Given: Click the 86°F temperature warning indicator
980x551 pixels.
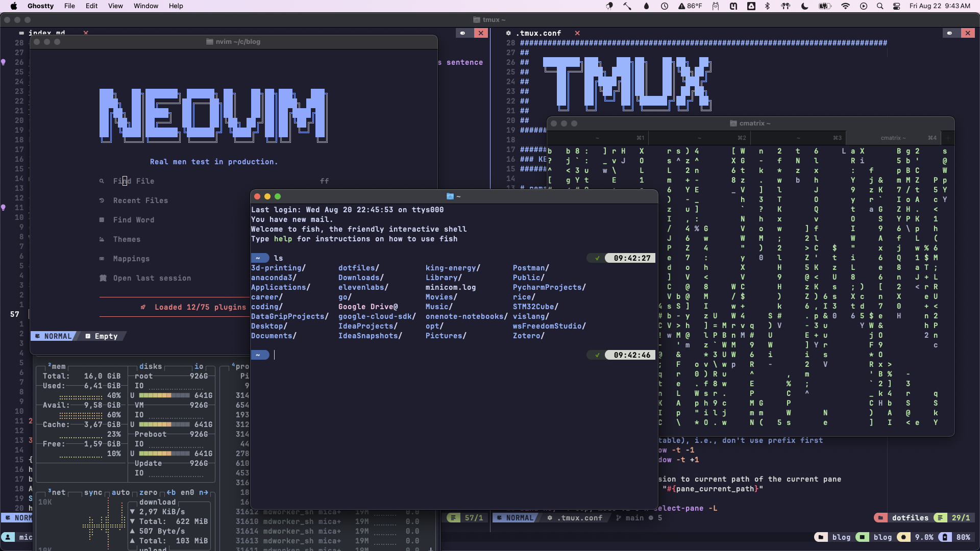Looking at the screenshot, I should 690,6.
